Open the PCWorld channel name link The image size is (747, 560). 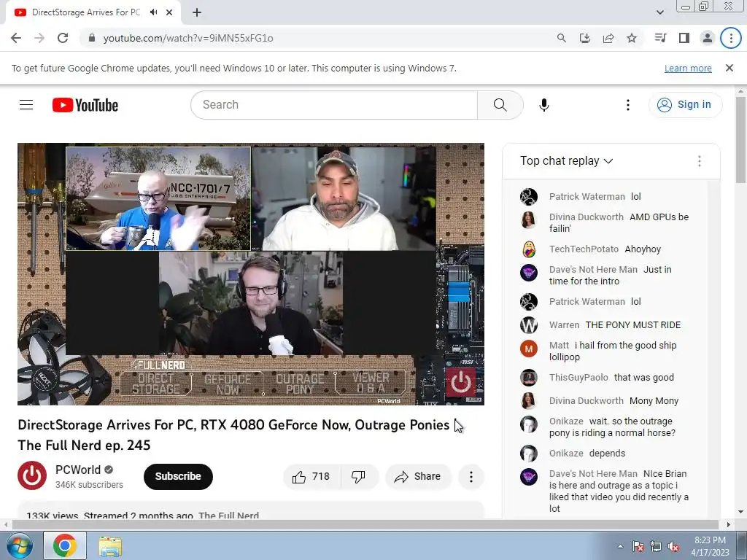[x=78, y=470]
